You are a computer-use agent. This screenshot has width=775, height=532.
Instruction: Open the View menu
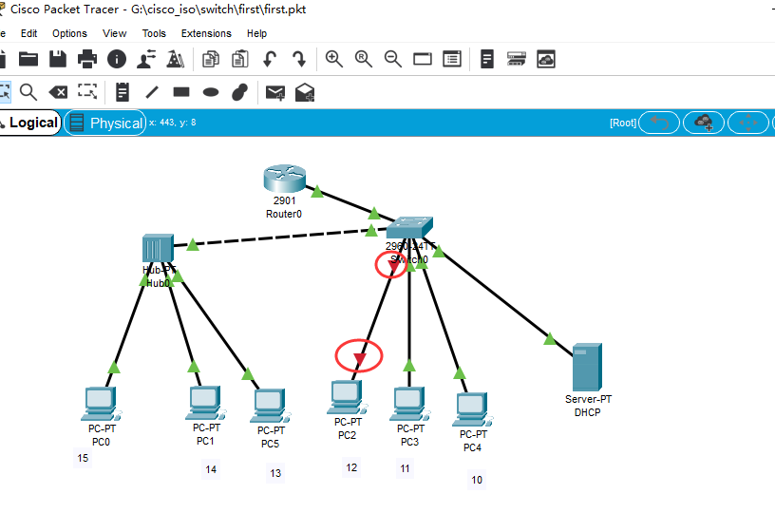[114, 33]
